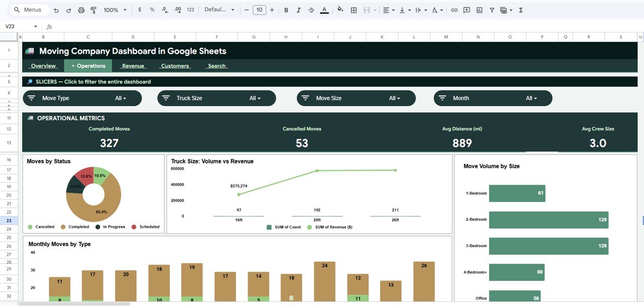
Task: Click the Cancelled Moves value 53
Action: (x=302, y=143)
